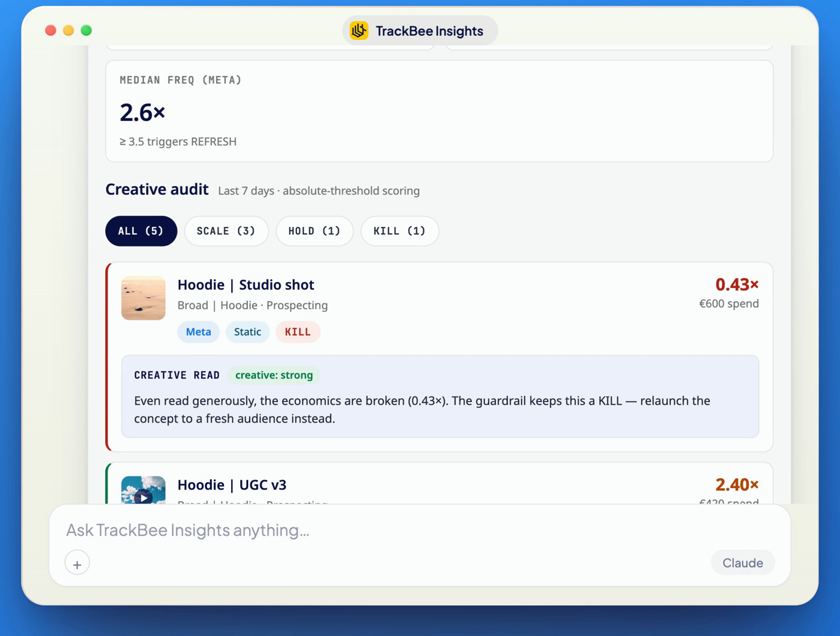Click Broad | Hoodie · Prospecting under Studio shot

click(x=253, y=305)
